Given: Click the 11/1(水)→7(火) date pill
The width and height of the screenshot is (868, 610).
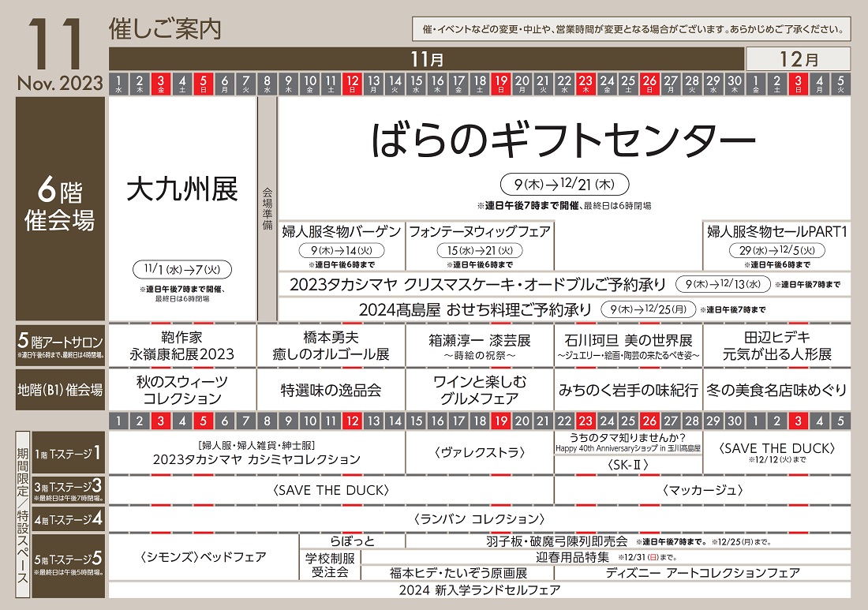Looking at the screenshot, I should (x=182, y=270).
